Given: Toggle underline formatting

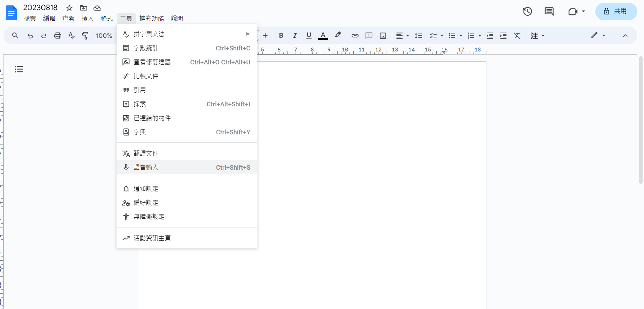Looking at the screenshot, I should (x=309, y=36).
